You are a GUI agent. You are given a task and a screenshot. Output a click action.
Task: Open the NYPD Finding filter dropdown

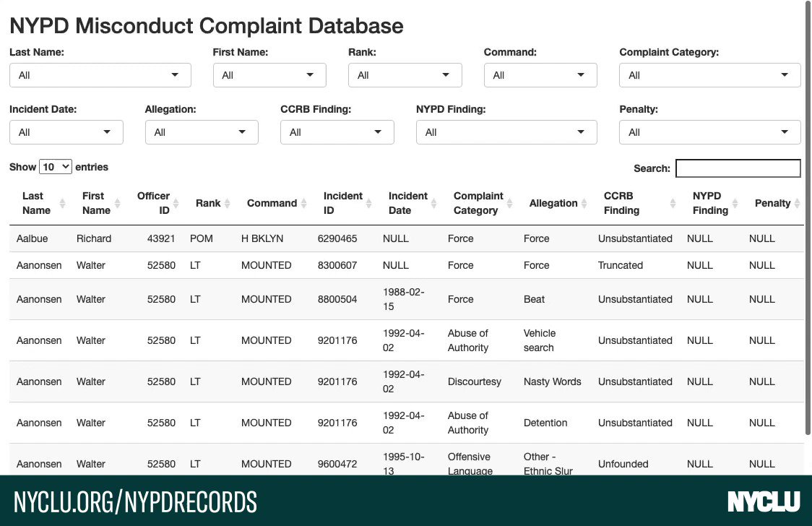tap(506, 132)
